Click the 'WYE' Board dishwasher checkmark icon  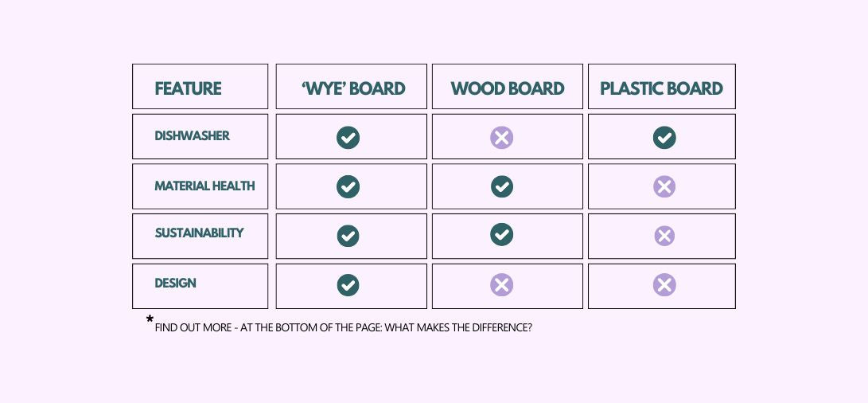pos(348,138)
